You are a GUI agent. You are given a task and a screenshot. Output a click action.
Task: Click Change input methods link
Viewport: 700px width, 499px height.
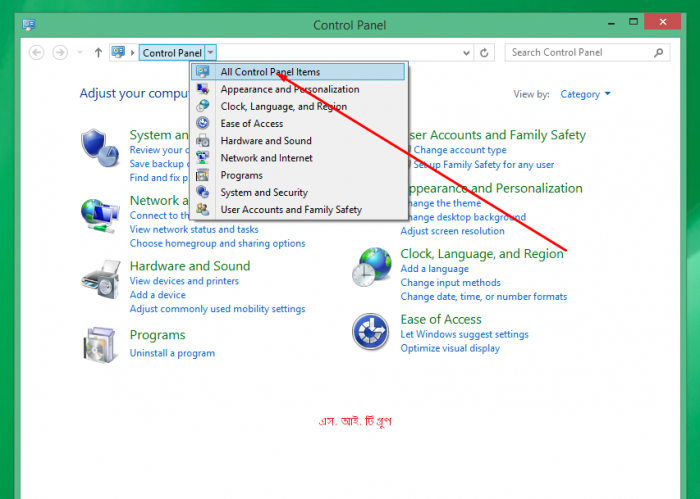click(x=450, y=283)
